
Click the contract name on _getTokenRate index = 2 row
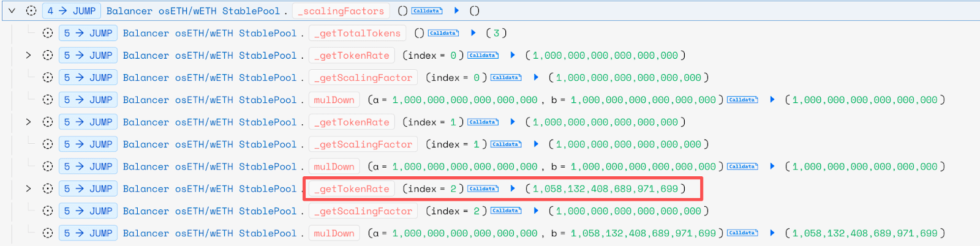(209, 189)
